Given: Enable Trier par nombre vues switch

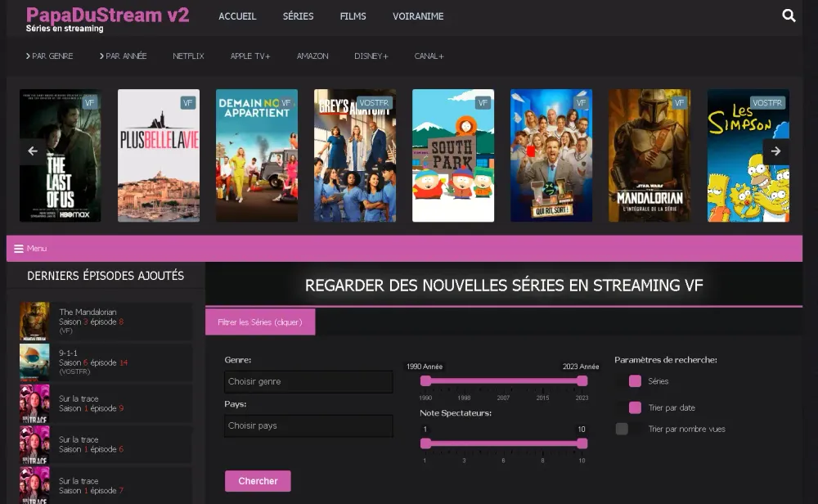Looking at the screenshot, I should click(x=629, y=429).
